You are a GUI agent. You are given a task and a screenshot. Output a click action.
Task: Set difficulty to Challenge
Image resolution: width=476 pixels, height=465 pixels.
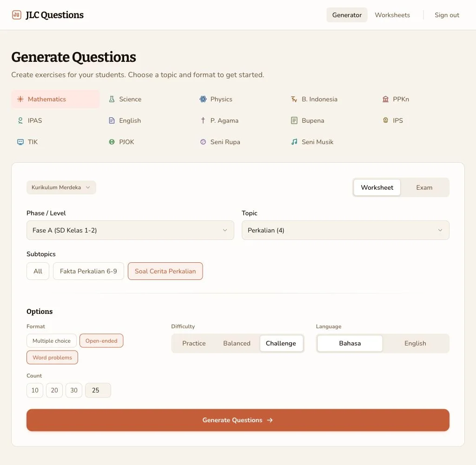[281, 343]
